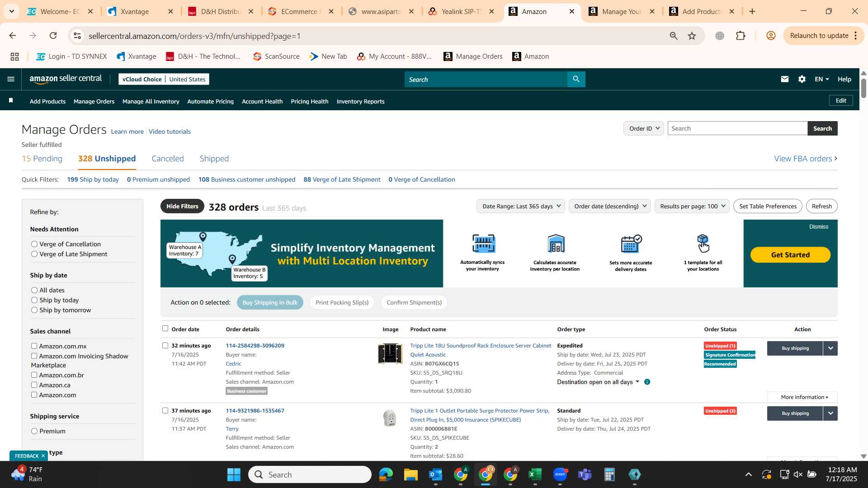Open Automate Pricing menu item
This screenshot has width=868, height=488.
pyautogui.click(x=210, y=101)
